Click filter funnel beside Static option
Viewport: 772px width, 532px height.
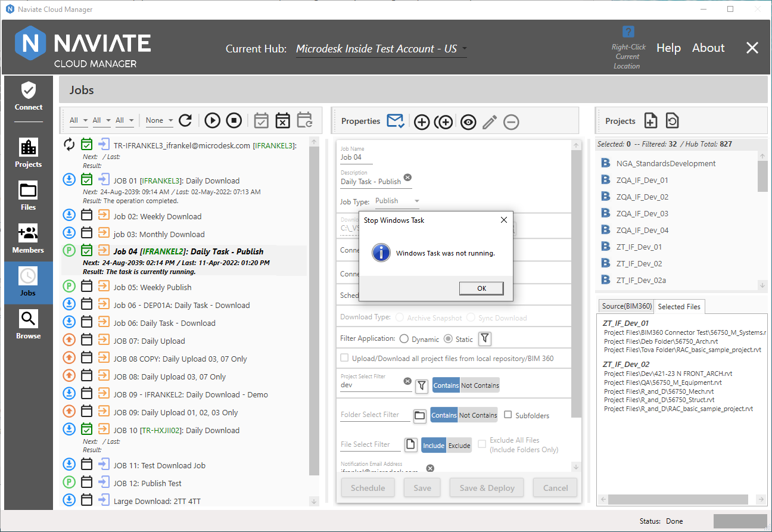(485, 339)
